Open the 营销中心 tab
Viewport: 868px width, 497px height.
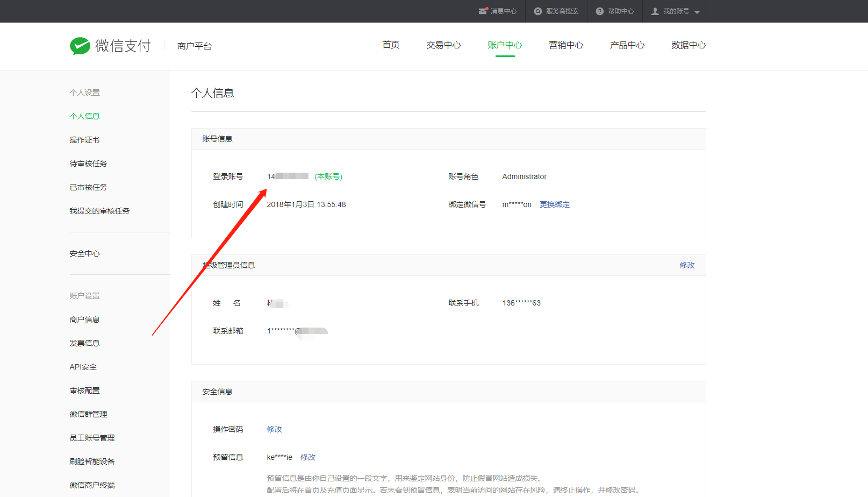(x=566, y=45)
